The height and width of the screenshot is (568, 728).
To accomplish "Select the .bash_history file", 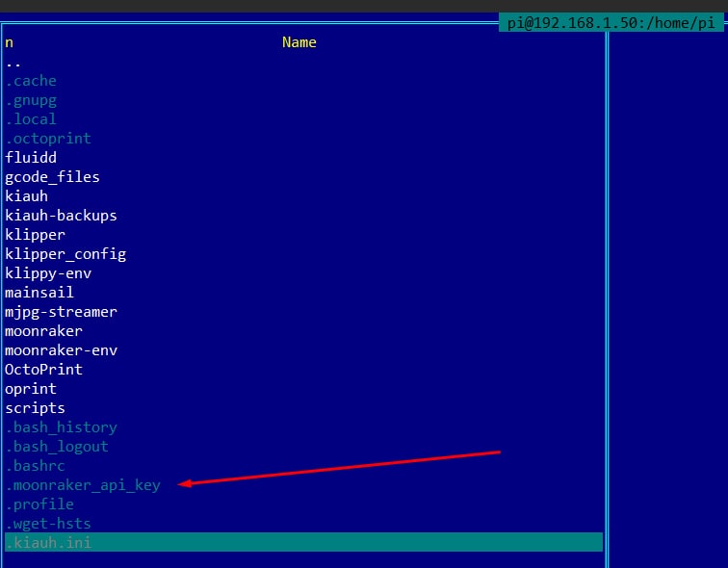I will tap(62, 427).
